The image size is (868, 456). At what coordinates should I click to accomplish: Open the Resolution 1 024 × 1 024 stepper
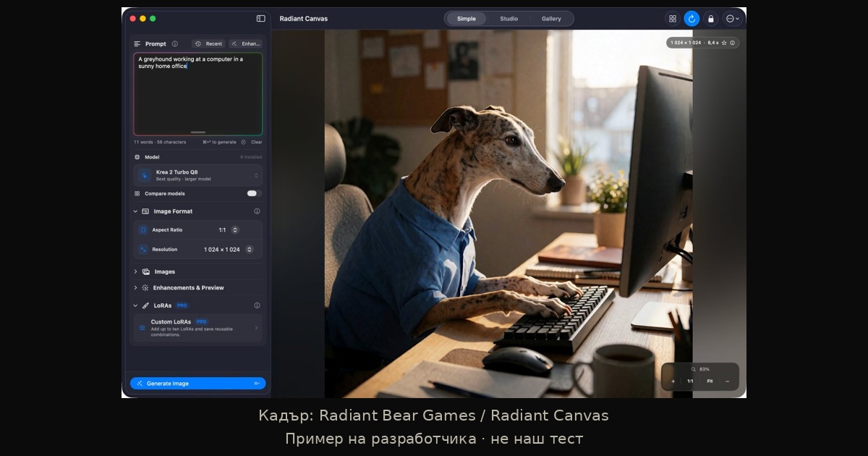tap(250, 249)
